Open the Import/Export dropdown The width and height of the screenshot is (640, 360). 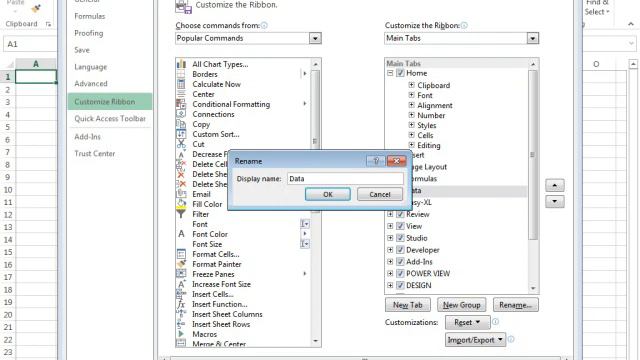[476, 340]
